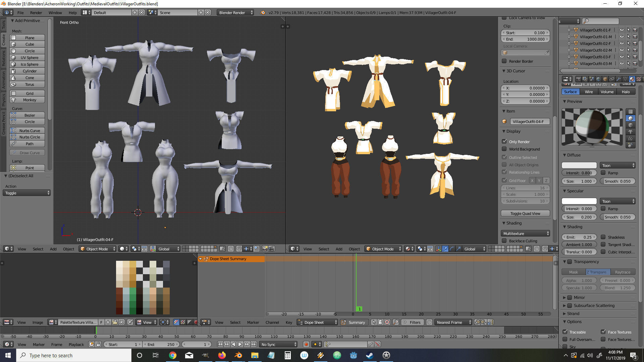Click Toggle Quad View button
Screen dimensions: 644x362
click(525, 214)
